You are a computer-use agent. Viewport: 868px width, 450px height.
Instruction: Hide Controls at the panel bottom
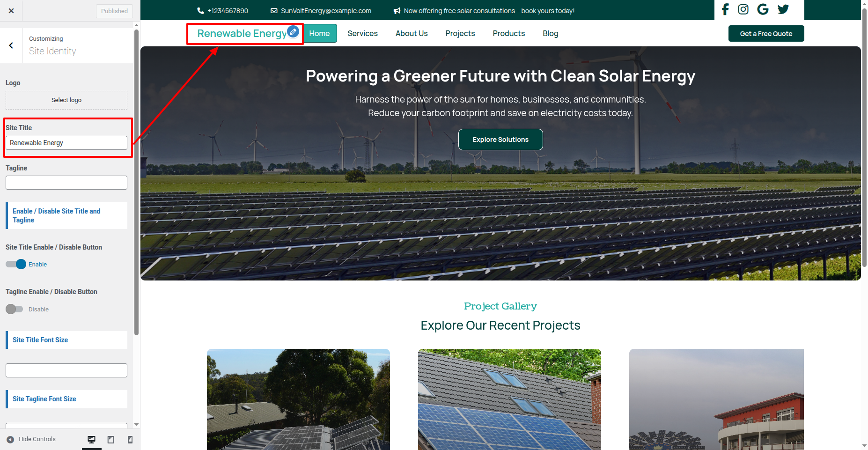pyautogui.click(x=31, y=439)
